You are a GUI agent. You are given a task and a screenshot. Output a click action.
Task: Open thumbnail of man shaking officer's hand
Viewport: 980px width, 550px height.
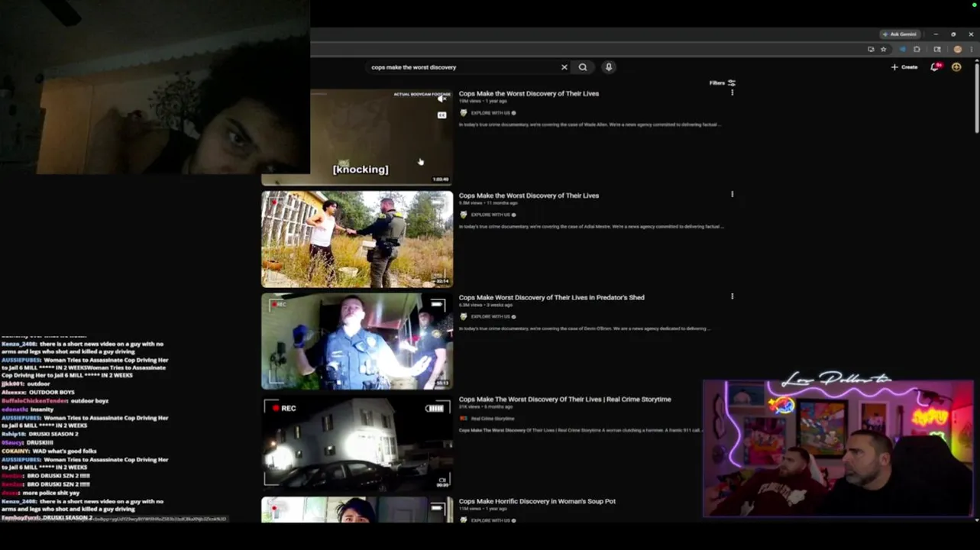pos(357,239)
